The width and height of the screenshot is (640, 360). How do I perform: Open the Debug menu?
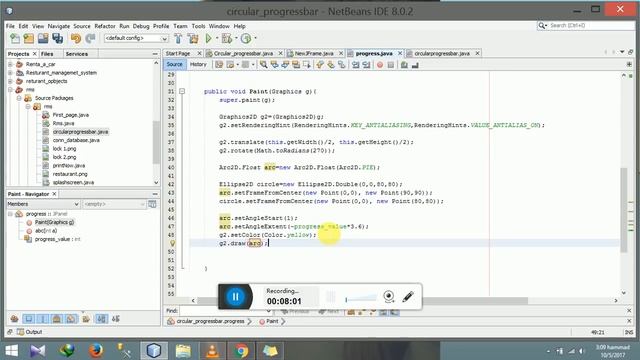click(141, 26)
